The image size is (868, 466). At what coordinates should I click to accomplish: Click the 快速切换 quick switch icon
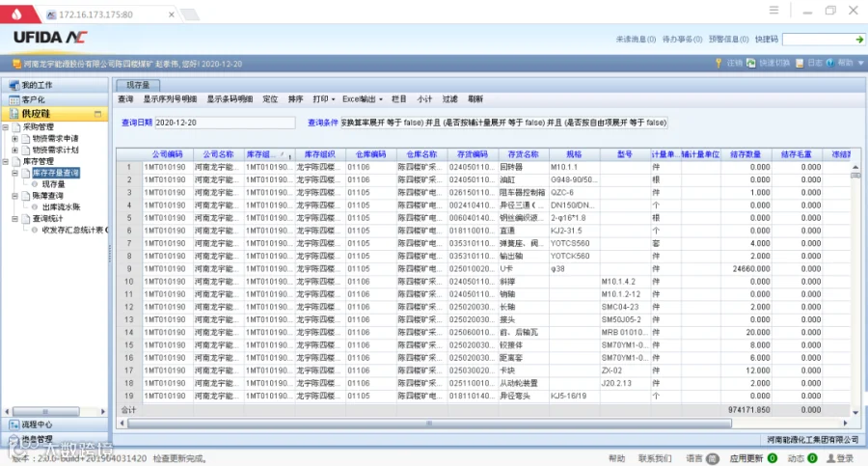(750, 63)
